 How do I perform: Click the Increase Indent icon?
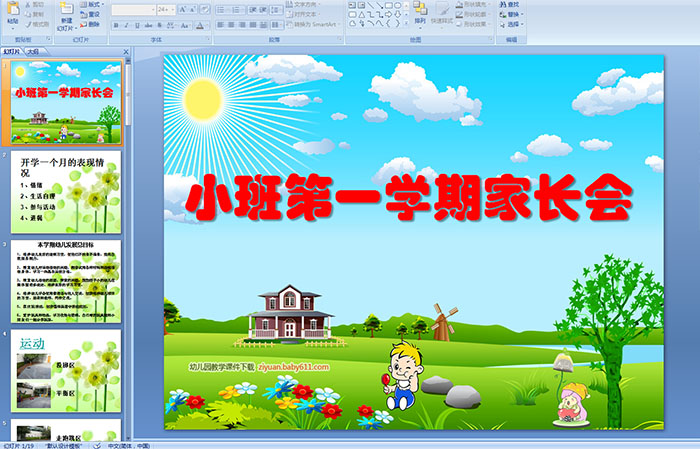click(x=263, y=10)
